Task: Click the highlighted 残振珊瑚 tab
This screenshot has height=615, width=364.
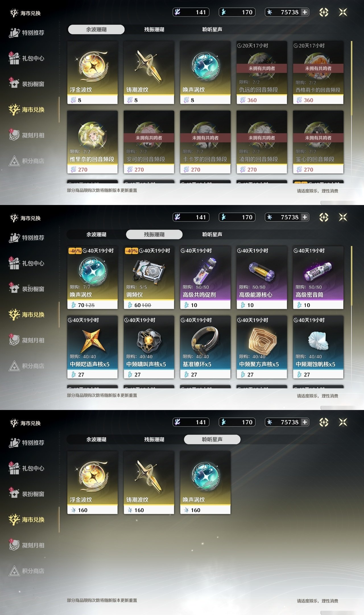Action: 154,235
